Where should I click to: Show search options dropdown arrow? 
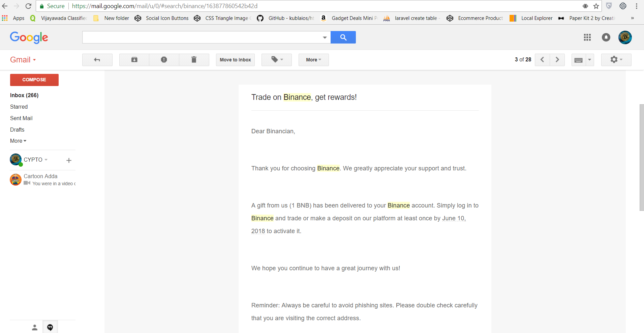[x=325, y=37]
